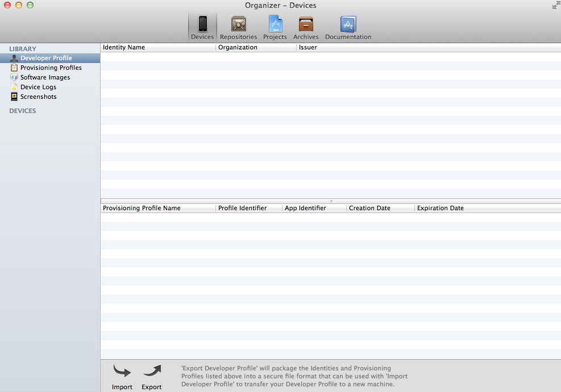Click the Provisioning Profiles document icon
Image resolution: width=561 pixels, height=392 pixels.
14,68
